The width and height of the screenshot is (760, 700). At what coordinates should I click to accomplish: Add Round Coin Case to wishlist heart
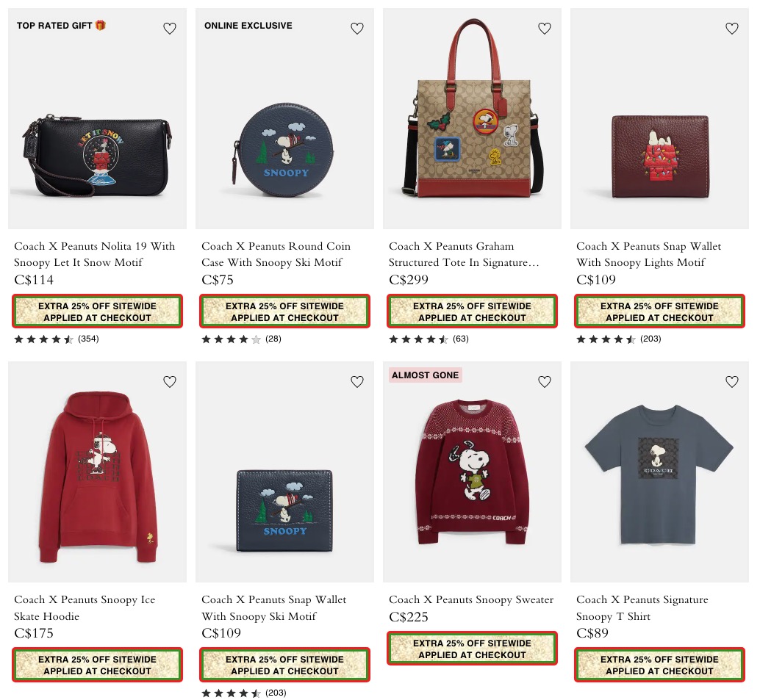[357, 29]
